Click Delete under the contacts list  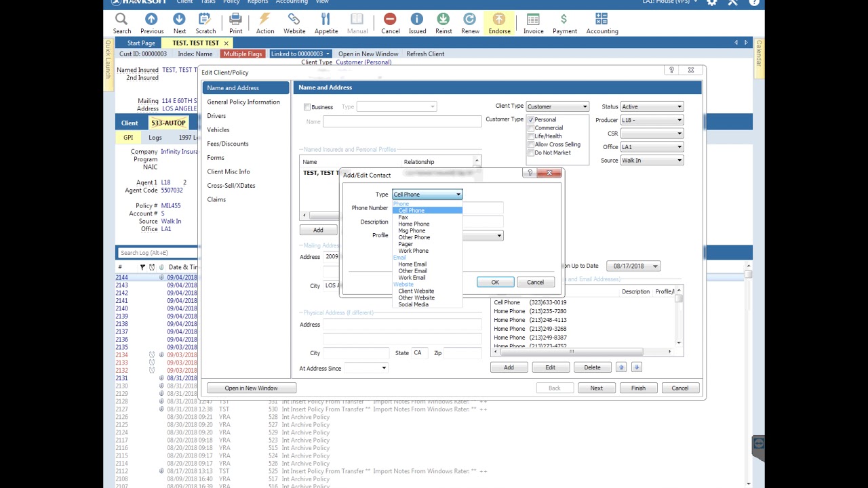pos(592,367)
